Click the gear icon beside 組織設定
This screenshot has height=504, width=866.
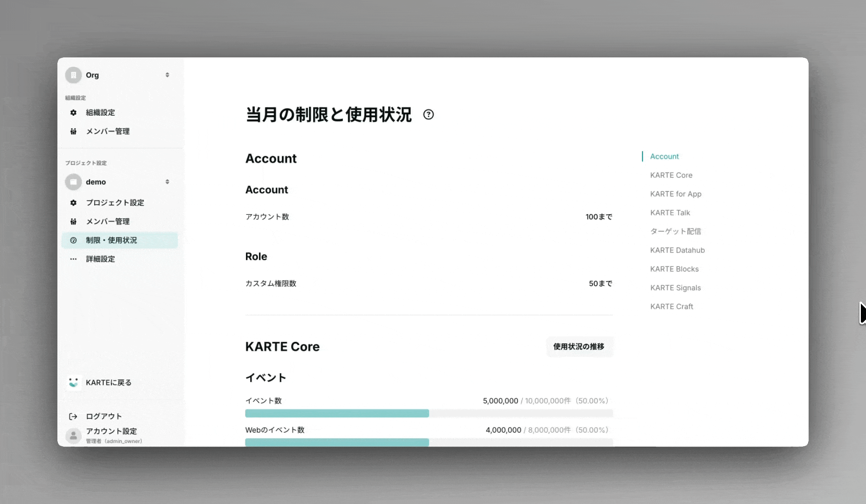coord(73,112)
